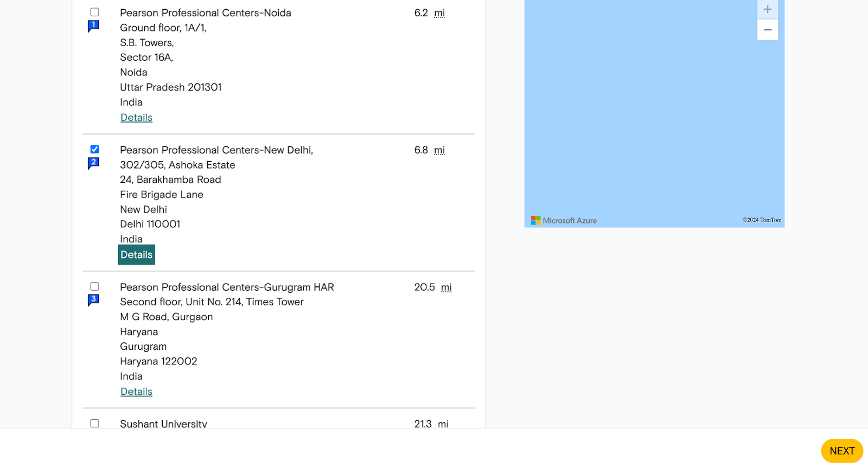Click the Sushant University name
The width and height of the screenshot is (868, 468).
point(163,424)
